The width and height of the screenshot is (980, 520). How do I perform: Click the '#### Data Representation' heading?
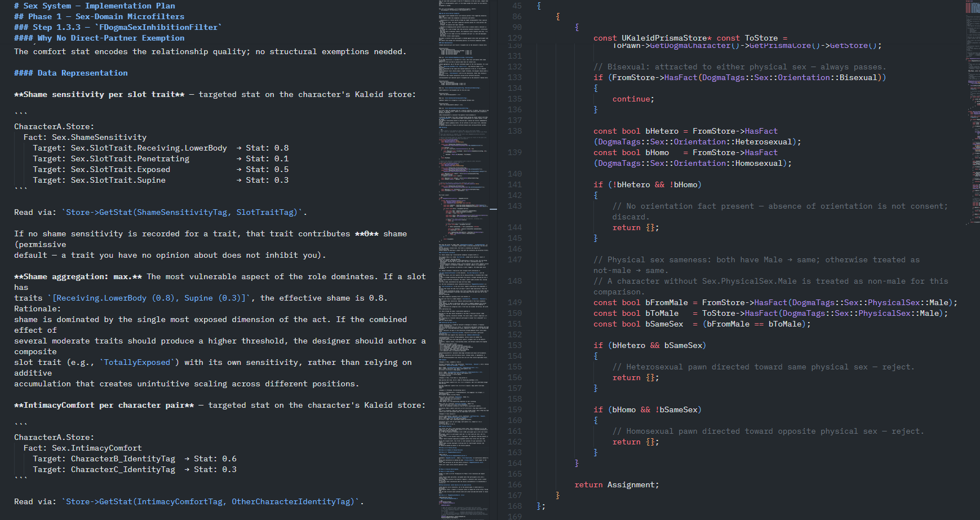[x=71, y=73]
